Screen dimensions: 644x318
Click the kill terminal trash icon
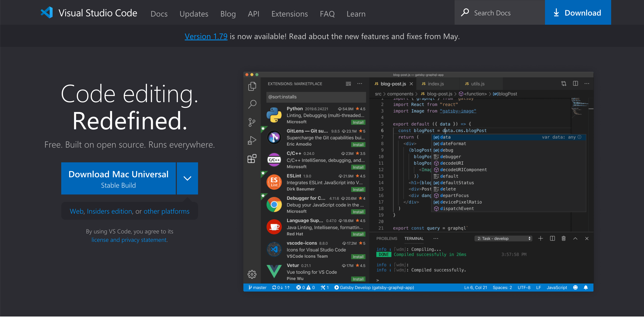(563, 239)
